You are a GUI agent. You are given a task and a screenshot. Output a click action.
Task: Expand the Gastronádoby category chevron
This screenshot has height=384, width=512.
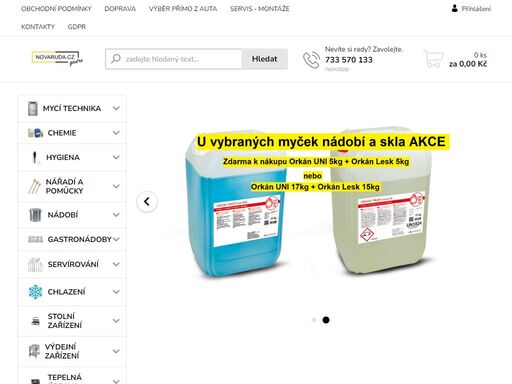coord(116,239)
